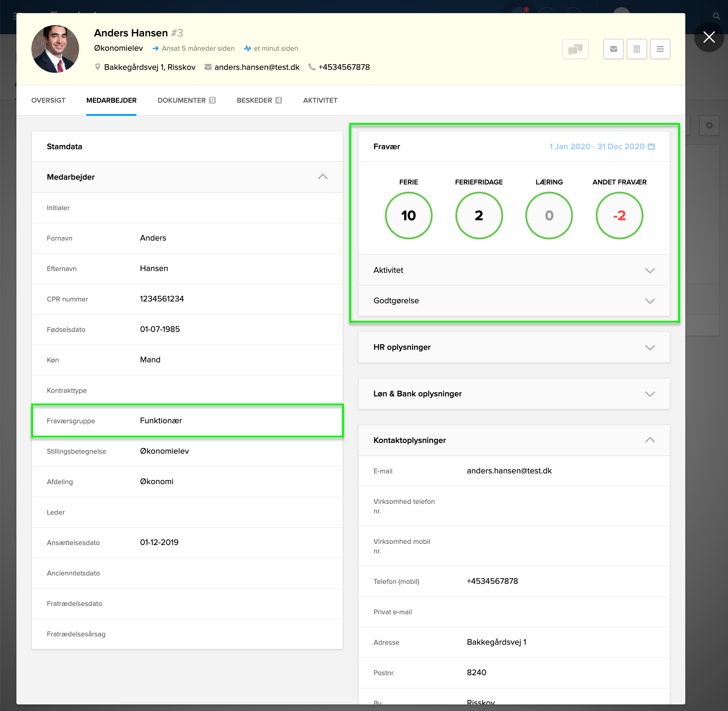Collapse the Medarbejder section
The height and width of the screenshot is (711, 728).
322,177
